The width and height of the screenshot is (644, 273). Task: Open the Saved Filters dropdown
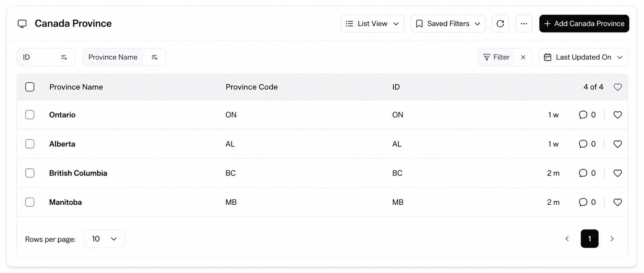tap(448, 23)
